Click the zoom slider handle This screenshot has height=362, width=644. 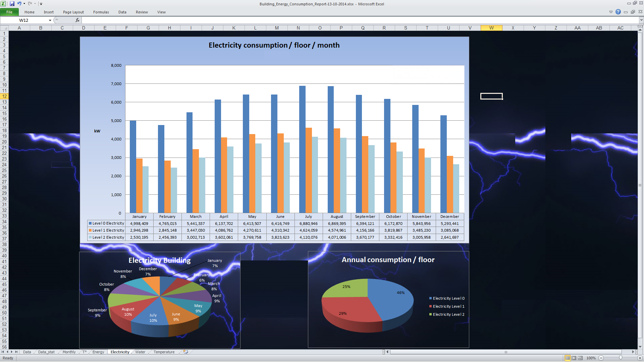coord(621,358)
